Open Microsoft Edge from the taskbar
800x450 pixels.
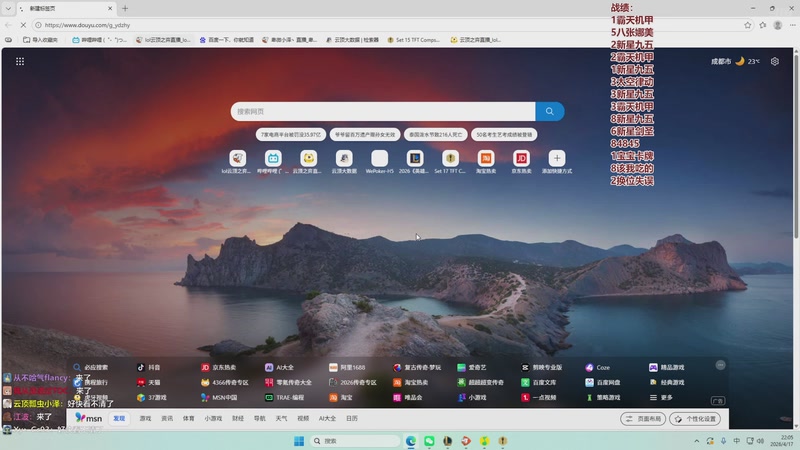(411, 441)
